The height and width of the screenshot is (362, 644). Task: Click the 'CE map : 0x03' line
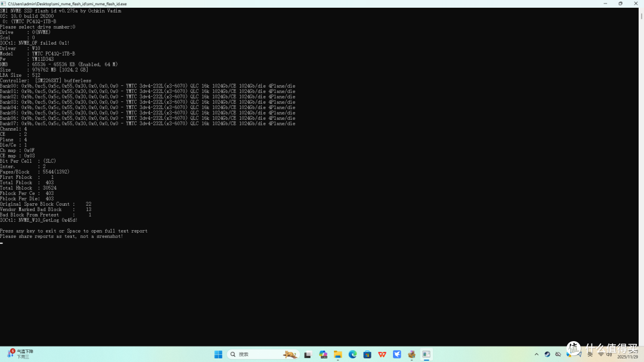(x=17, y=156)
